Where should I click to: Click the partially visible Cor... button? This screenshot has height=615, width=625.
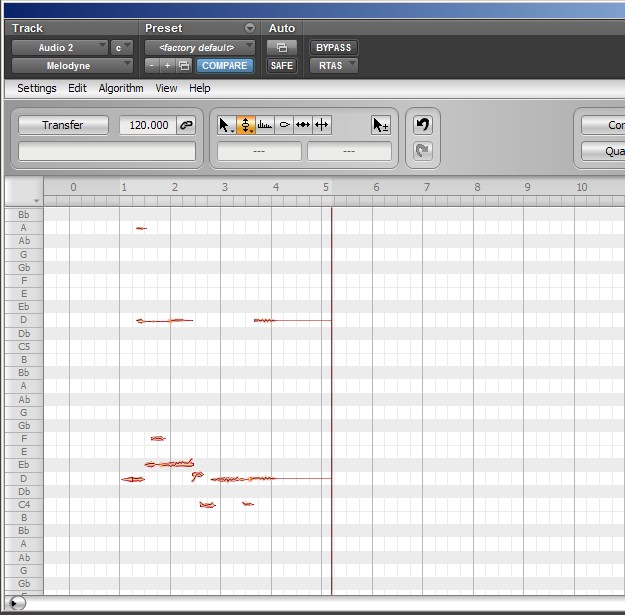(x=603, y=125)
